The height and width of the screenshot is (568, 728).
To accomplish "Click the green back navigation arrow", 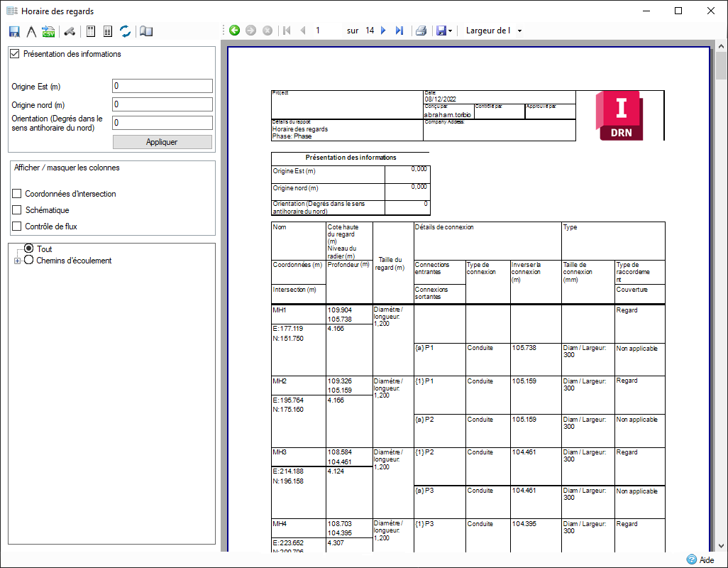I will [234, 31].
